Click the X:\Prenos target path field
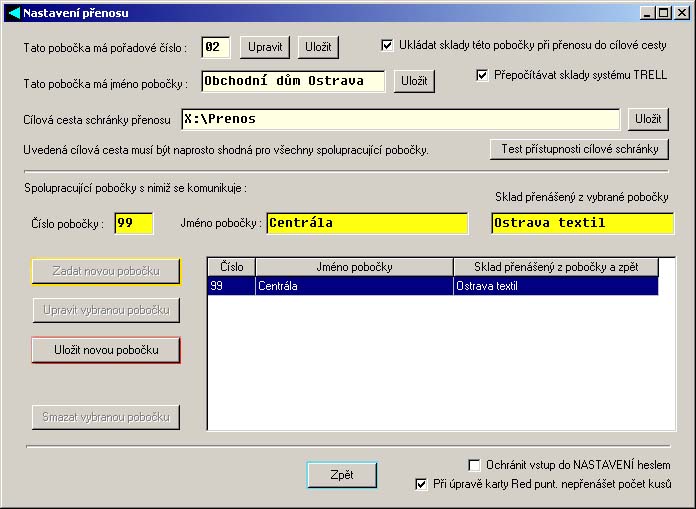696x509 pixels. [x=400, y=119]
